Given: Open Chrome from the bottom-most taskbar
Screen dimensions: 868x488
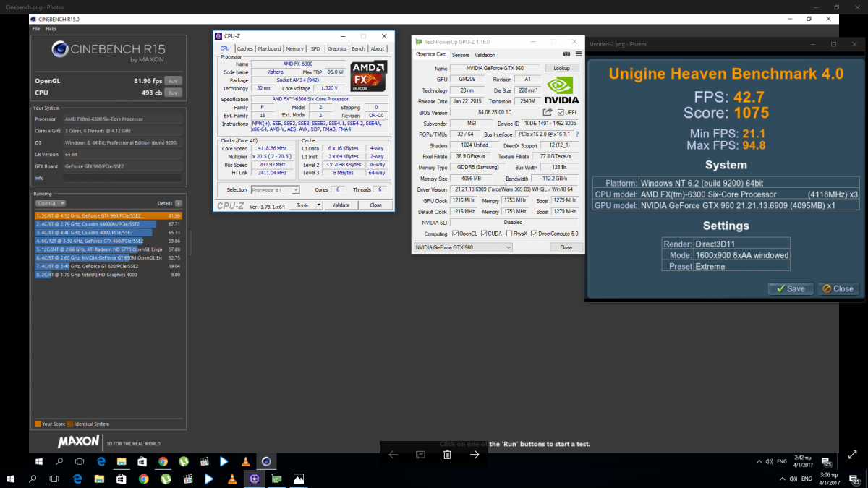Looking at the screenshot, I should (x=143, y=479).
